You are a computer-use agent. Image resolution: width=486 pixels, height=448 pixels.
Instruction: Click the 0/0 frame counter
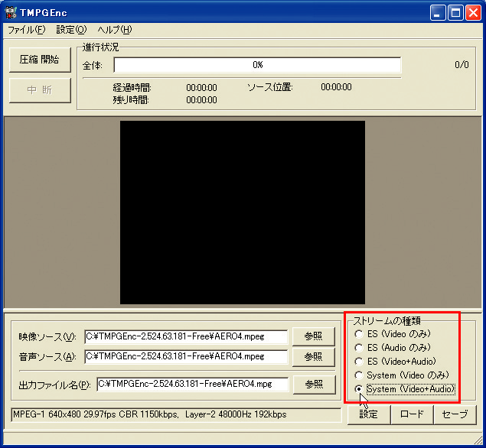pos(462,65)
